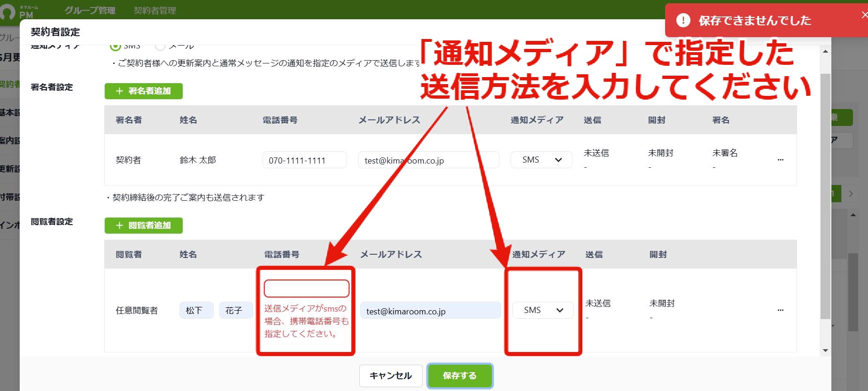
Task: Select メール radio for 通知メディア
Action: click(160, 46)
